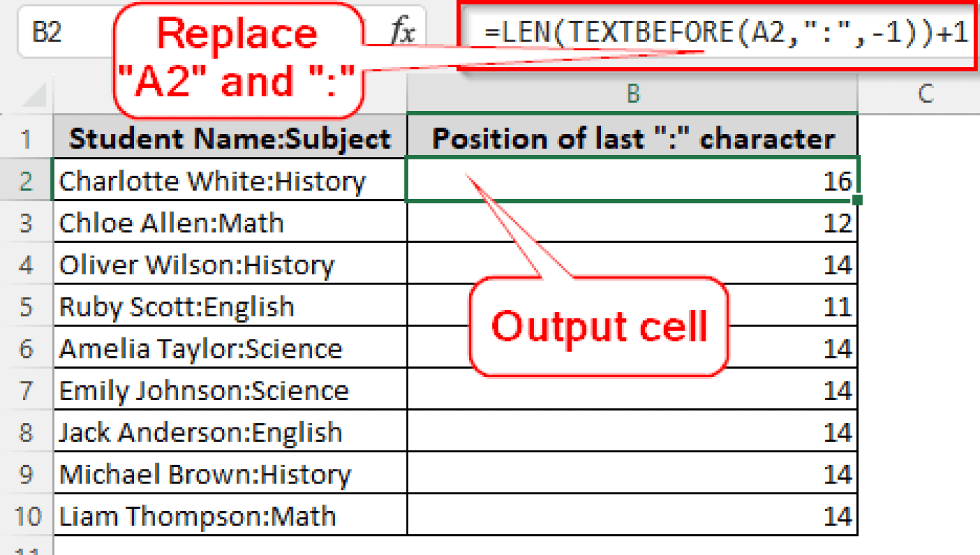Click the green fill handle on cell B2
The image size is (980, 555).
click(x=858, y=200)
